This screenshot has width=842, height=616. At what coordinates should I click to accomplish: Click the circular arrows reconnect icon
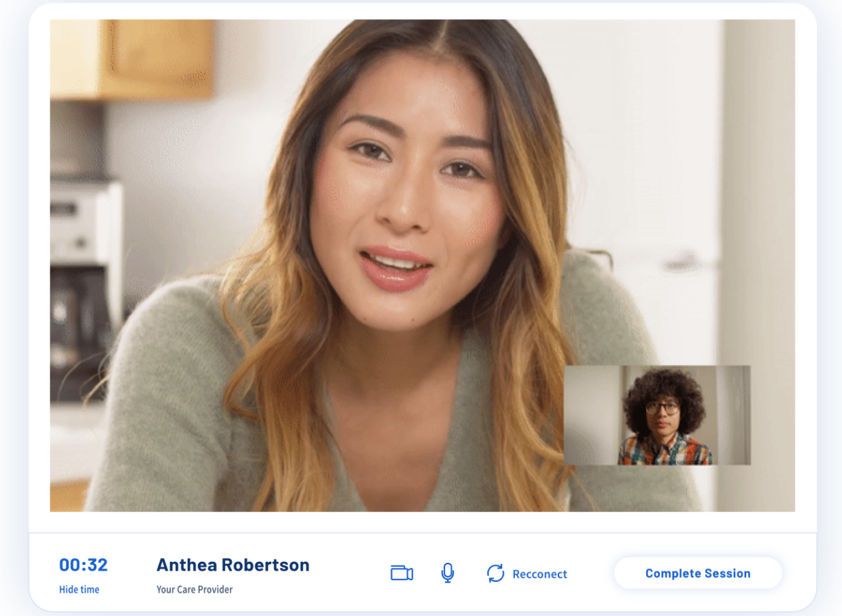tap(495, 573)
